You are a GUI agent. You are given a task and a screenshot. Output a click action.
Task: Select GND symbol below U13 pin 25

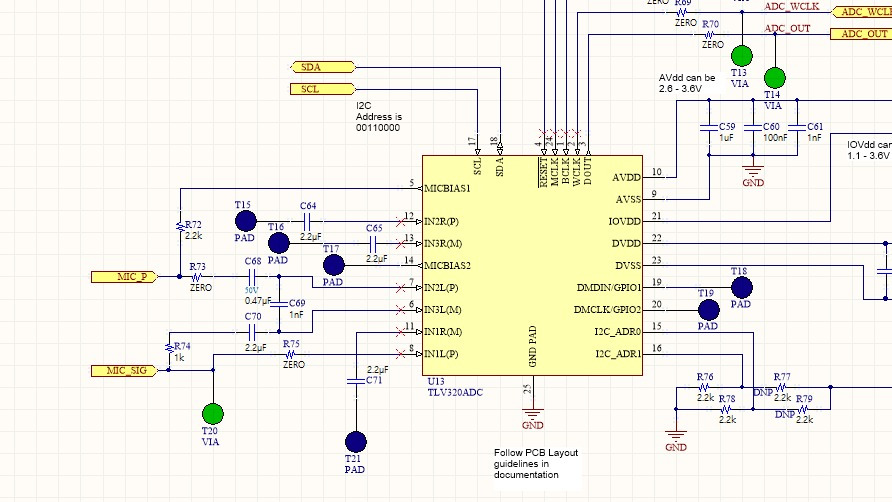[532, 417]
